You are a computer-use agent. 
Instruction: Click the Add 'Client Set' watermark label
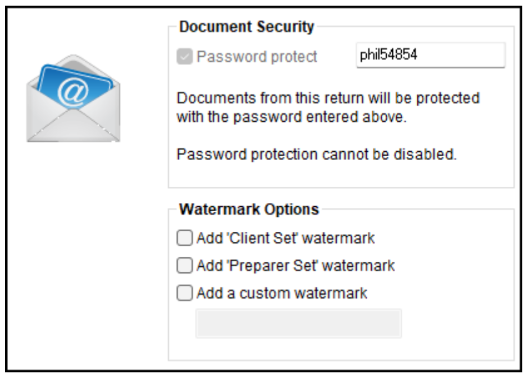click(x=286, y=238)
